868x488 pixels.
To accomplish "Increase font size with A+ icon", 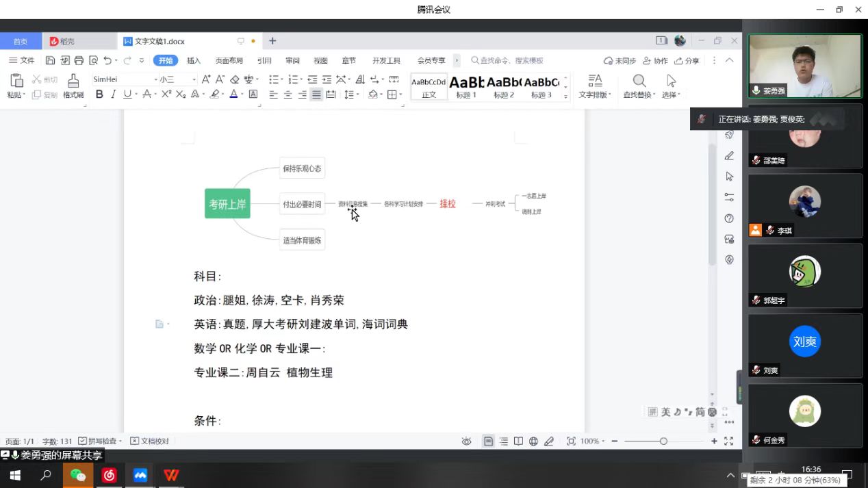I will (205, 79).
